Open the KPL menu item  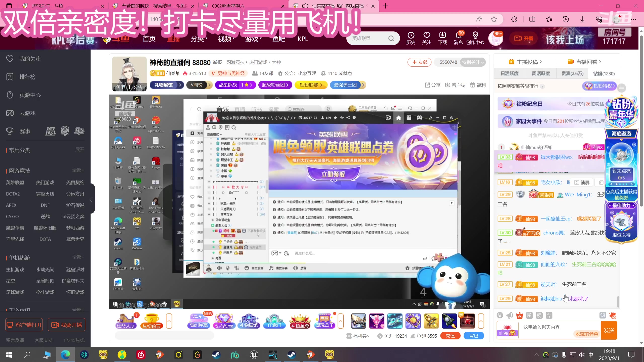[x=302, y=38]
